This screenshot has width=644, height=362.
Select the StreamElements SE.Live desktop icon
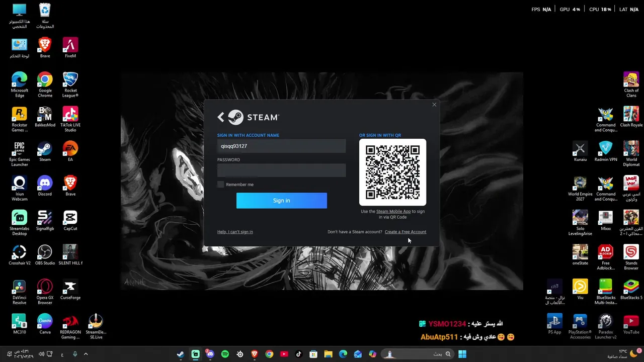96,326
